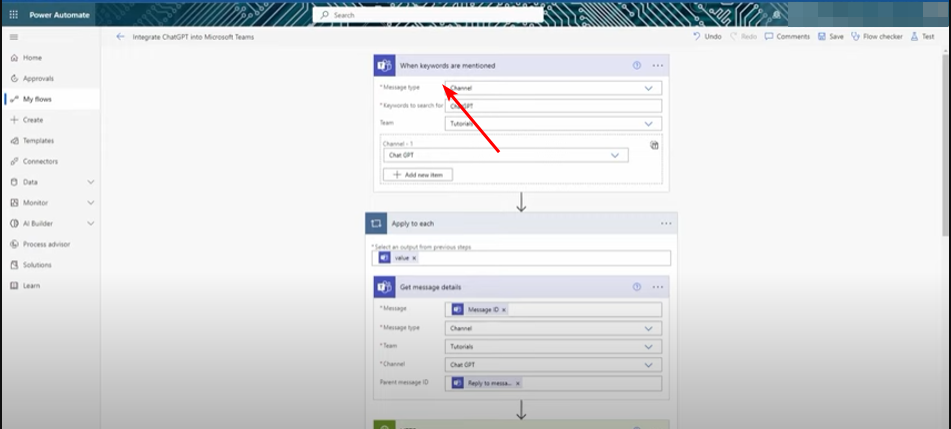Image resolution: width=951 pixels, height=429 pixels.
Task: Open help for Get message details
Action: tap(637, 287)
